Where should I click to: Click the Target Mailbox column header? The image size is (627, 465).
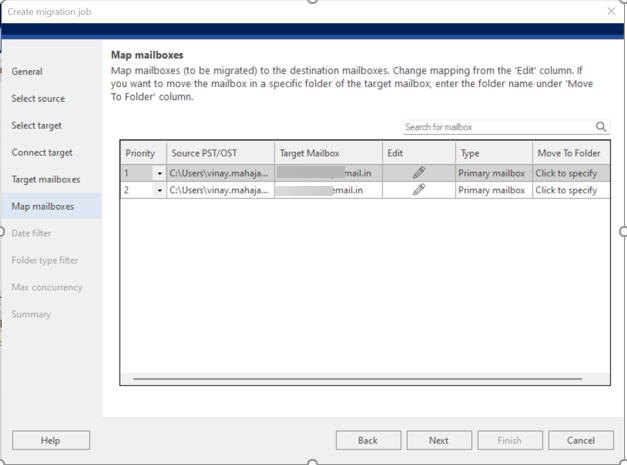pyautogui.click(x=328, y=153)
